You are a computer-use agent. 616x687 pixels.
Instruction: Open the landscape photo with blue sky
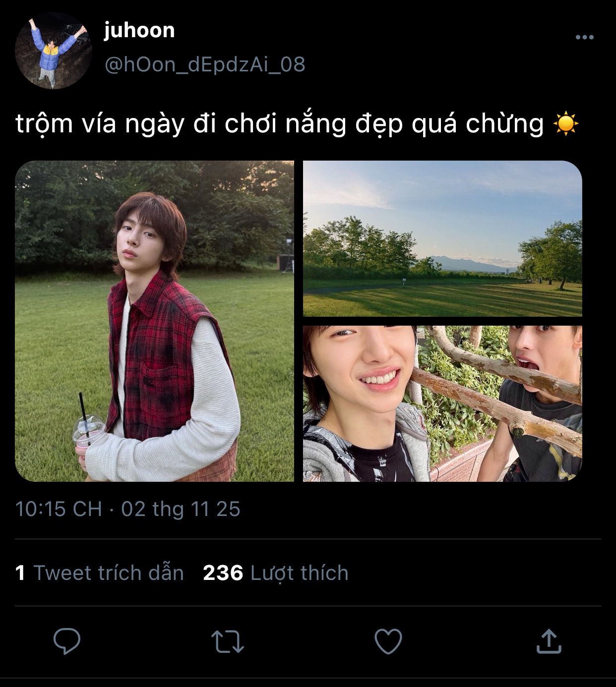pos(442,238)
